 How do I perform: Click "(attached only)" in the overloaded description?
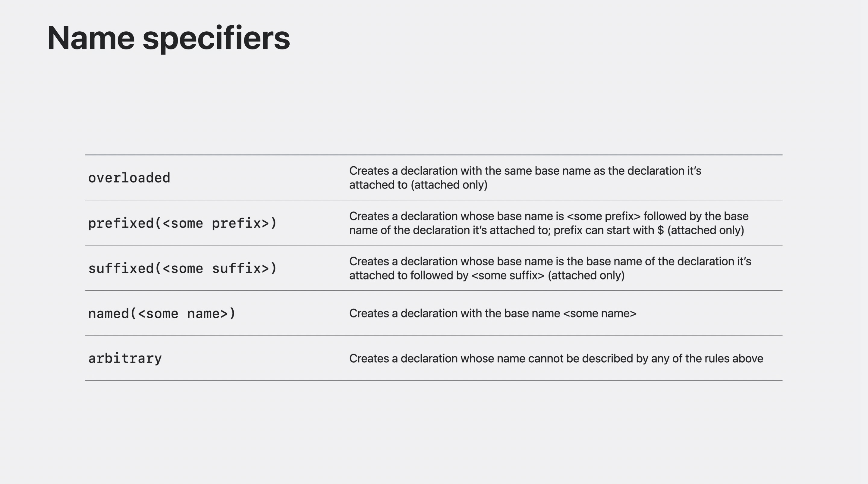(449, 185)
